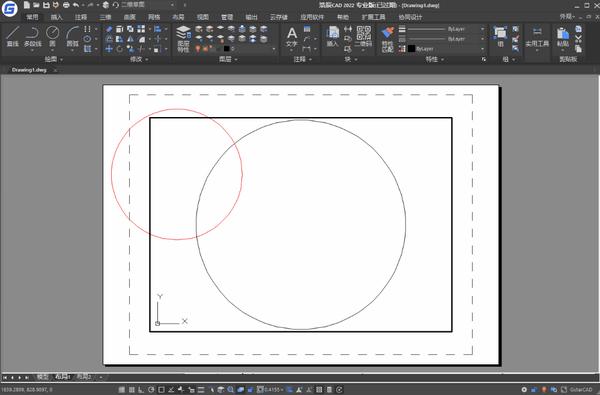
Task: Open the viewport scale dropdown 0.4155
Action: click(x=273, y=390)
